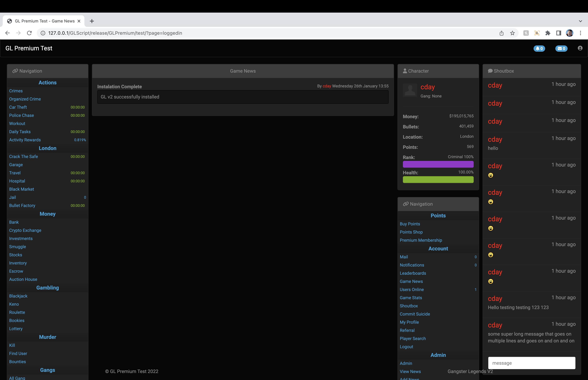The height and width of the screenshot is (380, 588).
Task: Open the mail envelope badge
Action: pyautogui.click(x=561, y=48)
